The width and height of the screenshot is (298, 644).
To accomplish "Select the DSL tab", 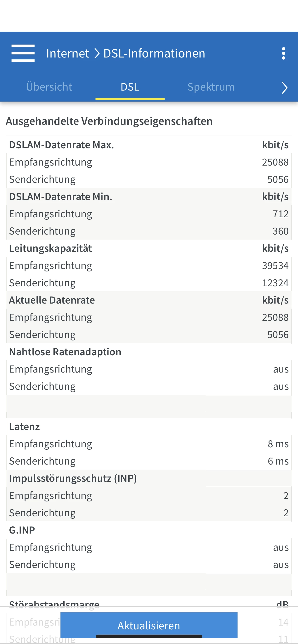I will 130,87.
